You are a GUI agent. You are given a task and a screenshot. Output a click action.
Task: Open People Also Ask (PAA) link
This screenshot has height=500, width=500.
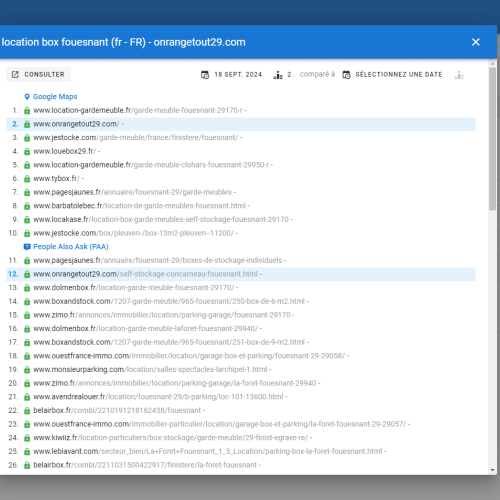[71, 247]
